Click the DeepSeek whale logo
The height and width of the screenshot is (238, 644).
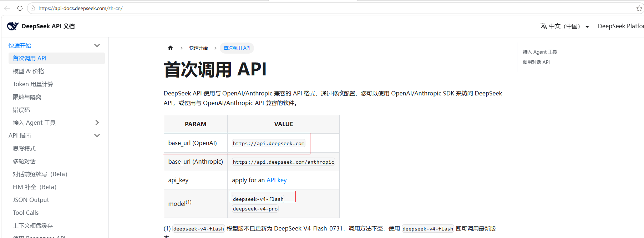13,26
